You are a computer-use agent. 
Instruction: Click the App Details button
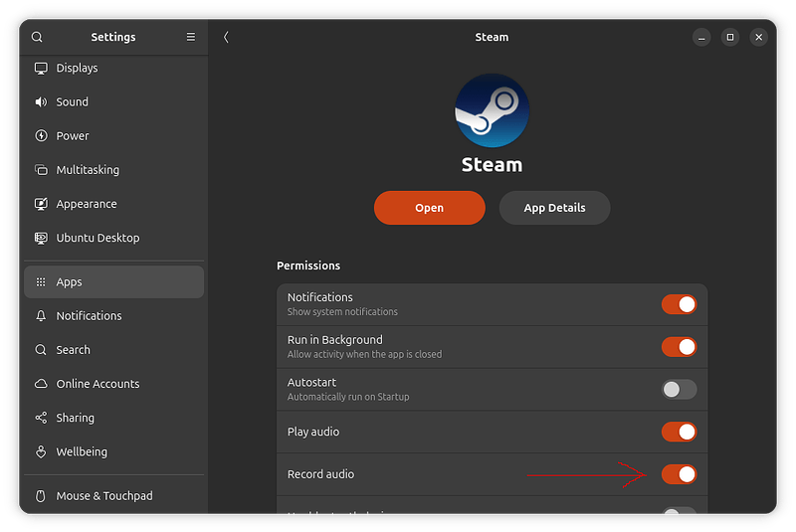pos(554,208)
